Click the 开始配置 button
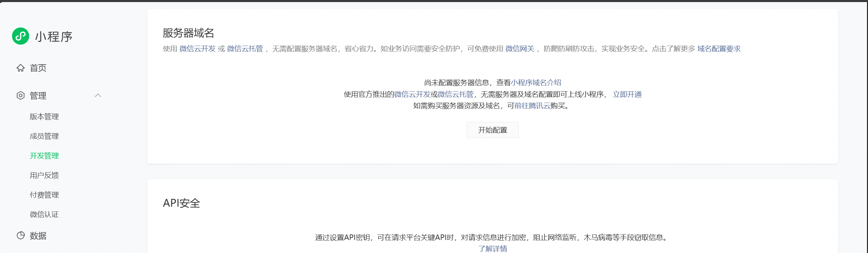868x253 pixels. [x=492, y=130]
